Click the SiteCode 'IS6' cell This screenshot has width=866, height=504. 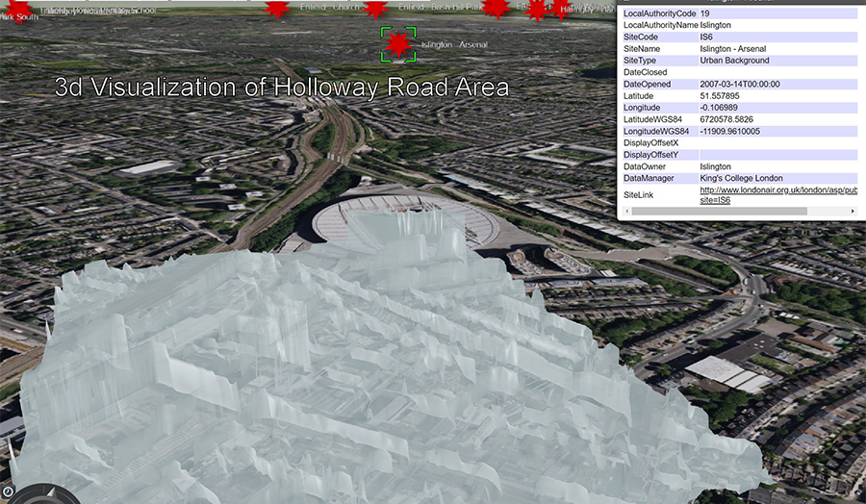click(x=706, y=37)
